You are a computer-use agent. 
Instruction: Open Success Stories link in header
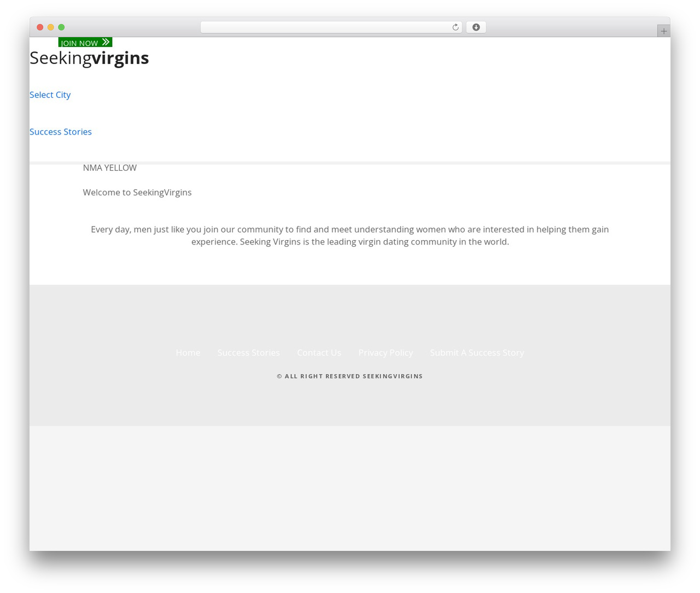click(x=61, y=132)
